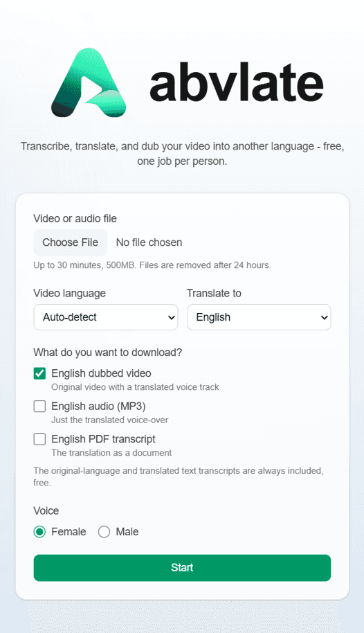Click the 'Video or audio file' label
The image size is (364, 633).
(x=75, y=218)
